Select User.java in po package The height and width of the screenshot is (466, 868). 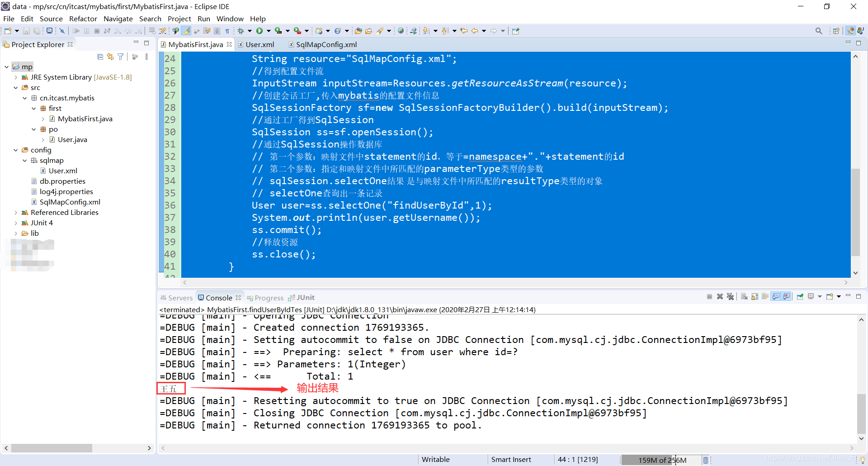(72, 140)
